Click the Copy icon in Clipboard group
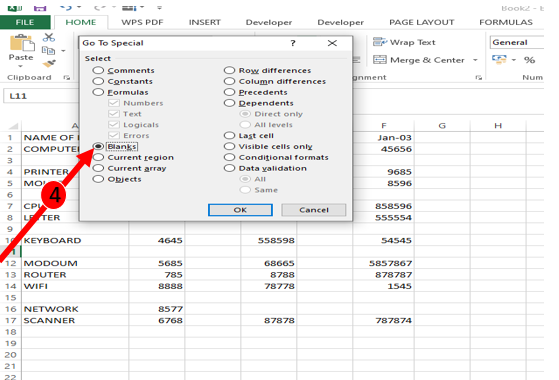559x380 pixels. click(x=48, y=50)
